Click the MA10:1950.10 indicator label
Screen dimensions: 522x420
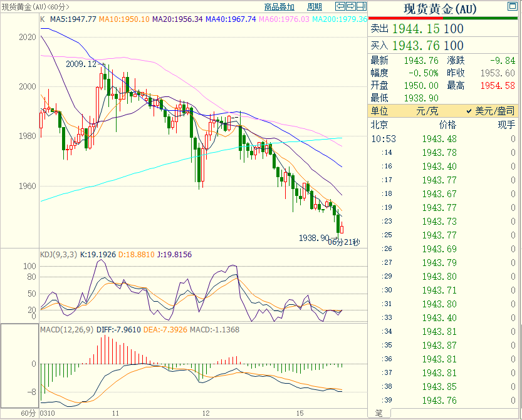(124, 19)
